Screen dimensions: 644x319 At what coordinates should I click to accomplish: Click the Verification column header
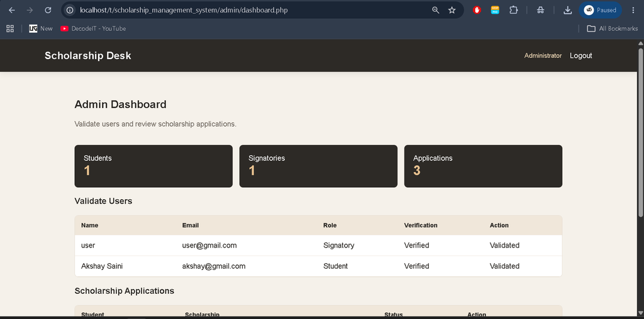click(421, 225)
